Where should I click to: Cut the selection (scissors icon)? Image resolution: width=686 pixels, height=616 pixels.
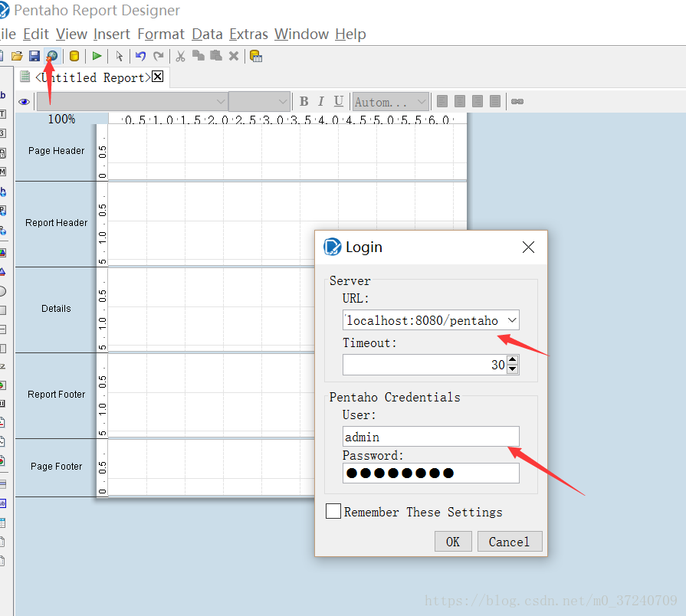pyautogui.click(x=181, y=56)
